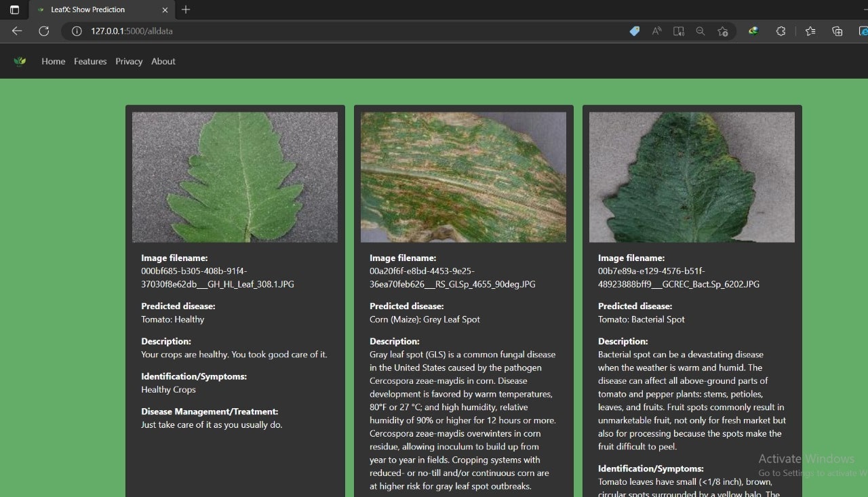The width and height of the screenshot is (868, 497).
Task: Open a new browser tab
Action: pos(186,9)
